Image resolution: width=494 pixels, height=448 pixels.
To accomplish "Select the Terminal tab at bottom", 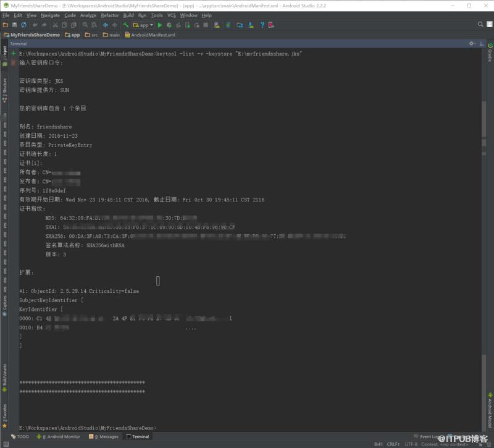I will [x=138, y=437].
